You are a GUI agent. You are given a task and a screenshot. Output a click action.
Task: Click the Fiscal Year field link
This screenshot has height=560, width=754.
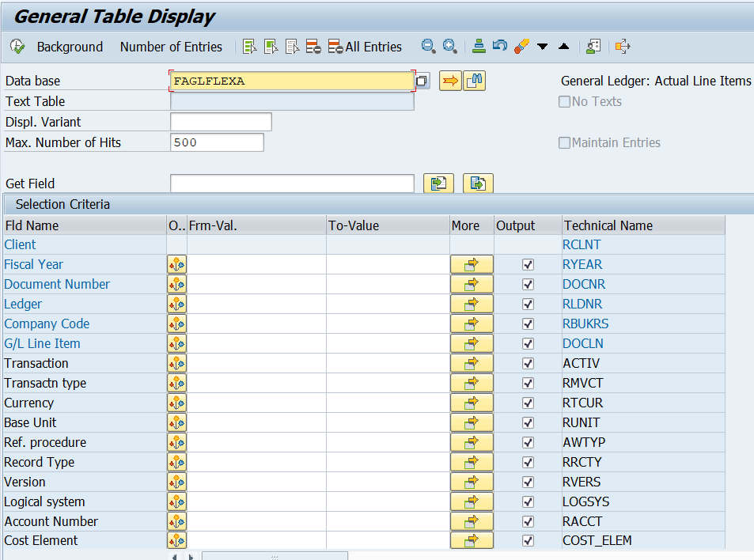(x=34, y=264)
